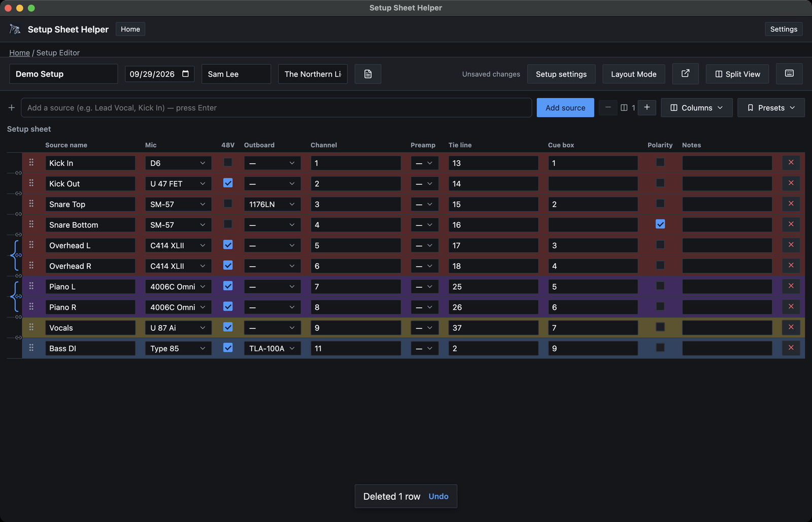Open the Columns dropdown

[696, 108]
